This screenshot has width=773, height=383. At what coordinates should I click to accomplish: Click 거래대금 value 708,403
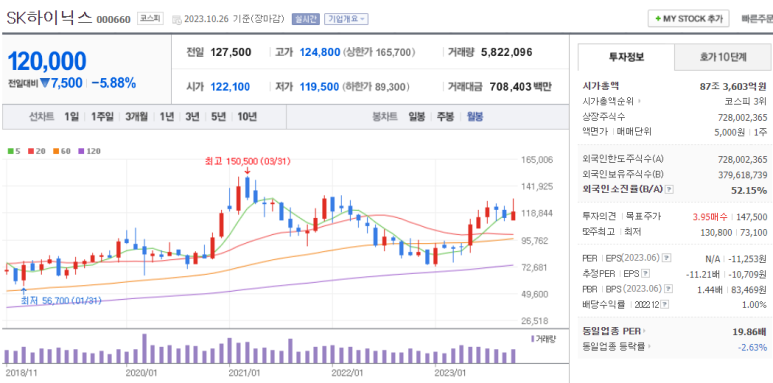(511, 87)
